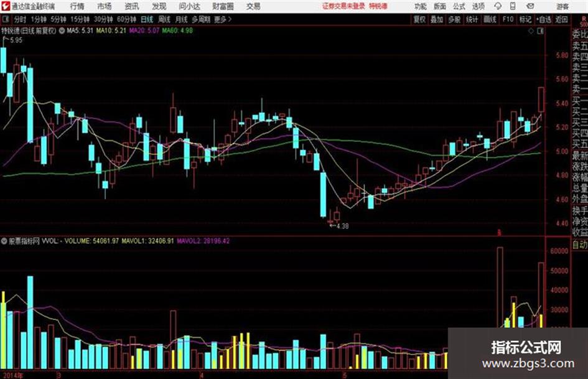This screenshot has width=588, height=379.
Task: Click the MAVOL1: 32406.91 value
Action: click(147, 241)
